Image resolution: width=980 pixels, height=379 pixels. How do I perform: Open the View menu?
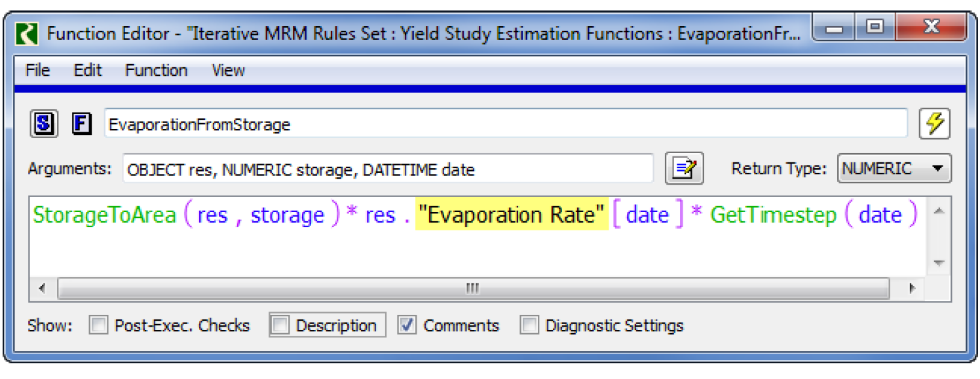(228, 70)
